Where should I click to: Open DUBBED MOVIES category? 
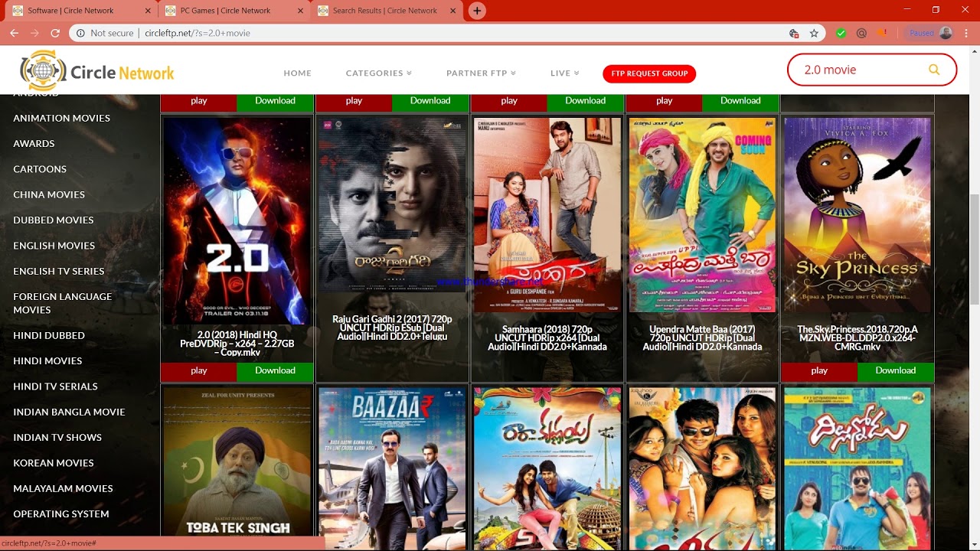(53, 220)
